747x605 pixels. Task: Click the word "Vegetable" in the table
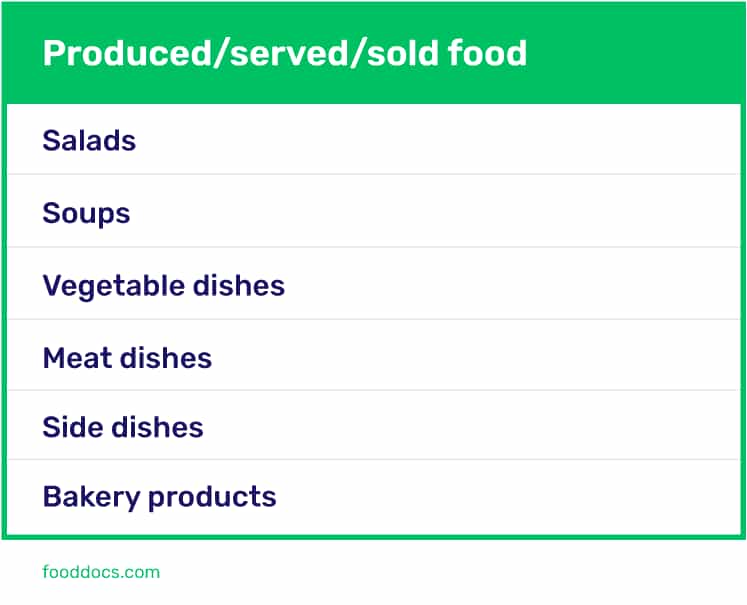[x=102, y=286]
